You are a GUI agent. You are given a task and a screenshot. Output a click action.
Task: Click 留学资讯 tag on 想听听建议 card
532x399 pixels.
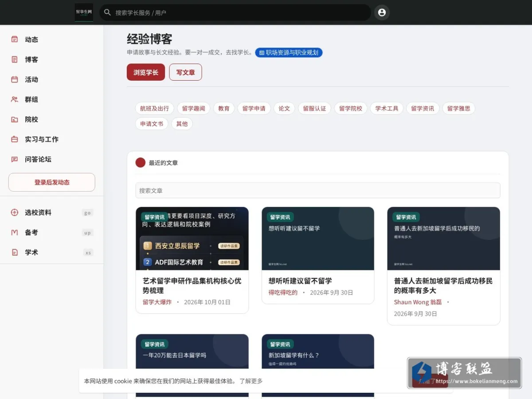point(280,217)
